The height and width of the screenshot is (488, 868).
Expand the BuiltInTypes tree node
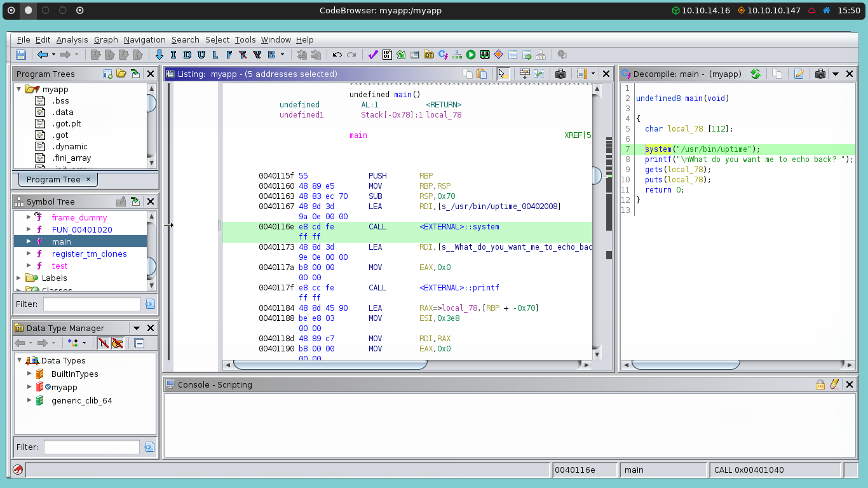click(x=29, y=374)
